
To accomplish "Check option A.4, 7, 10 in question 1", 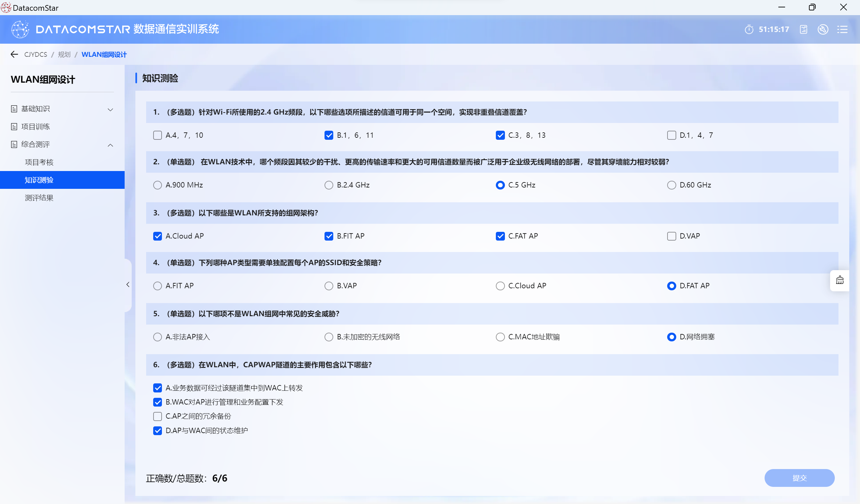I will coord(157,135).
